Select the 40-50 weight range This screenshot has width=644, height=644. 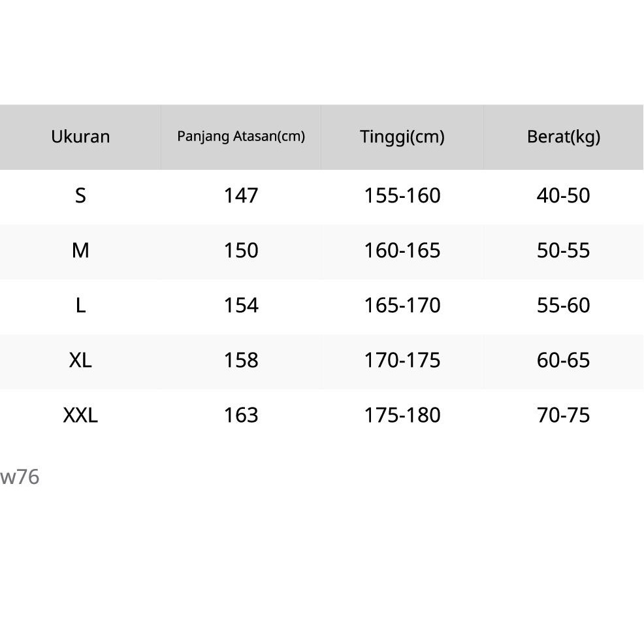(563, 195)
